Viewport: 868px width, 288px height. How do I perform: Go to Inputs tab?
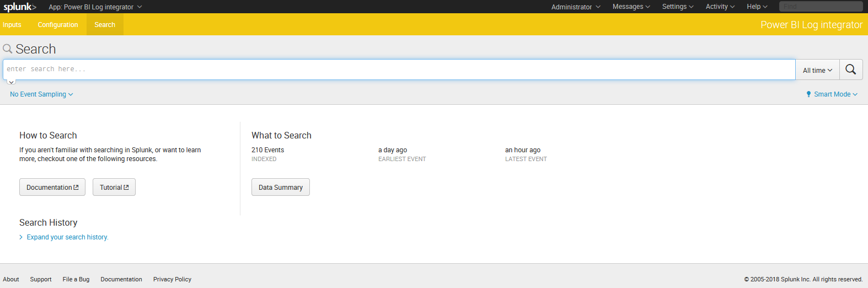point(12,25)
